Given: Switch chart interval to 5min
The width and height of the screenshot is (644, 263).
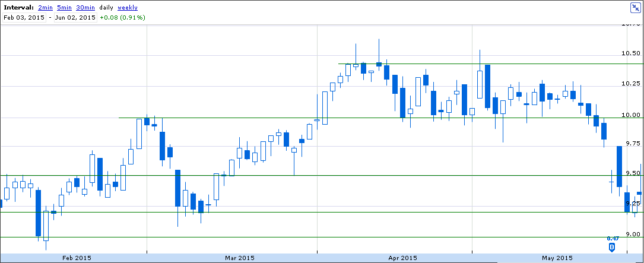Looking at the screenshot, I should click(x=64, y=7).
